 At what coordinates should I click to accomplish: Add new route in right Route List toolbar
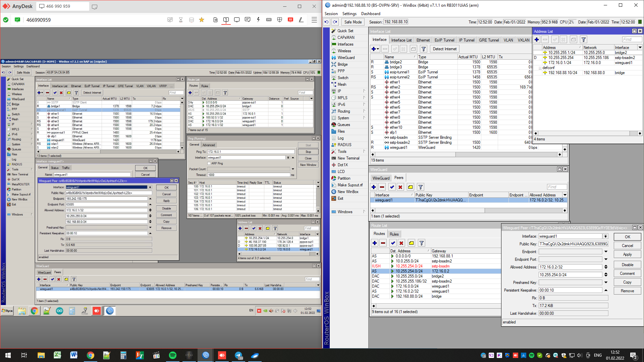[375, 243]
